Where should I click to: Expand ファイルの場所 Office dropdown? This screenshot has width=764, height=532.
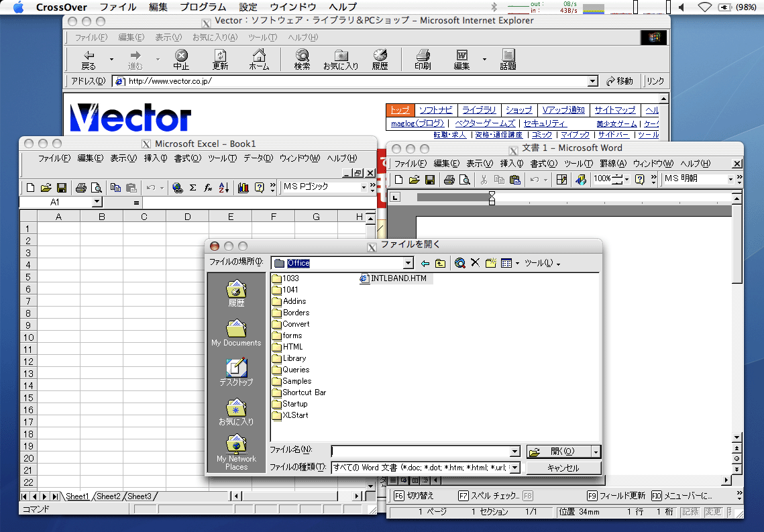408,264
